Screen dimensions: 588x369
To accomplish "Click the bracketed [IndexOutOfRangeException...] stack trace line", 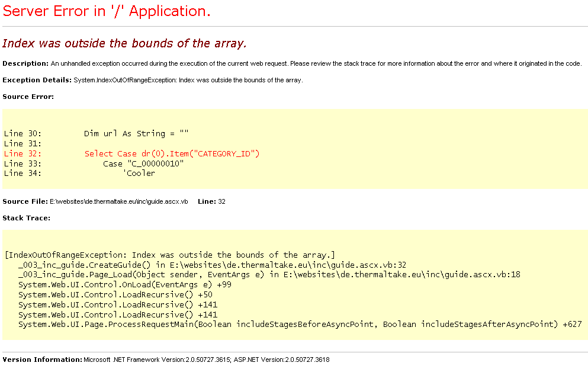I will (170, 255).
